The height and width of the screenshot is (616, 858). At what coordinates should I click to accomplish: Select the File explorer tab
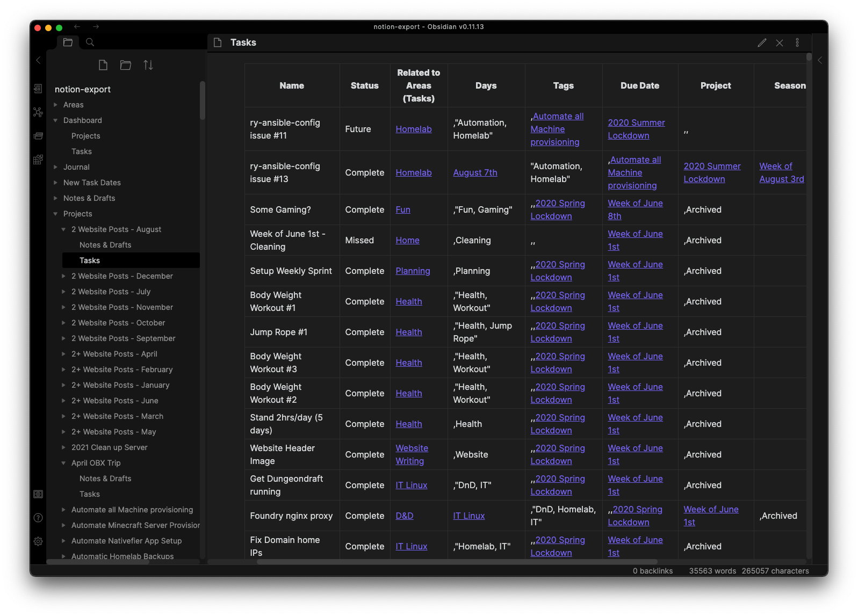pyautogui.click(x=68, y=42)
